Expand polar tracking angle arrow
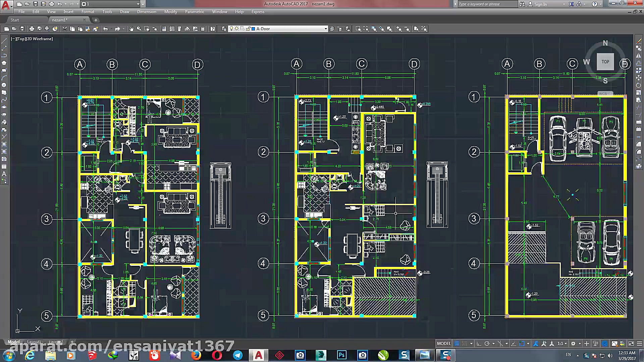Screen dimensions: 644x362 [493, 344]
